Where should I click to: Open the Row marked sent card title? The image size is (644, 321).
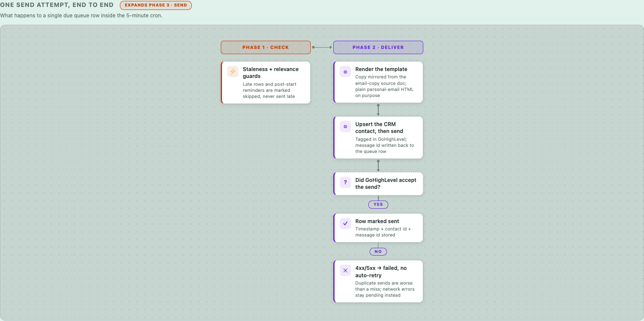[x=377, y=221]
